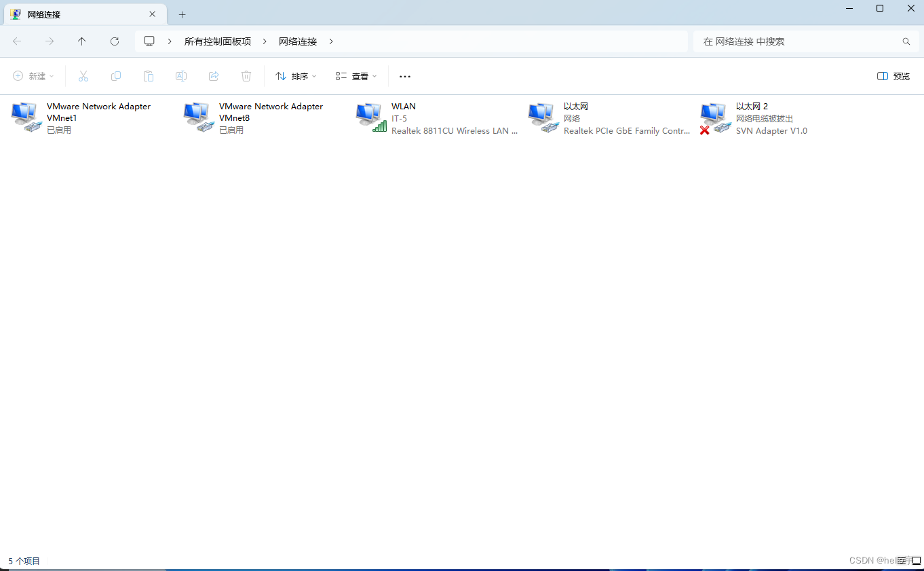924x571 pixels.
Task: Click the computer icon in address bar
Action: tap(149, 41)
